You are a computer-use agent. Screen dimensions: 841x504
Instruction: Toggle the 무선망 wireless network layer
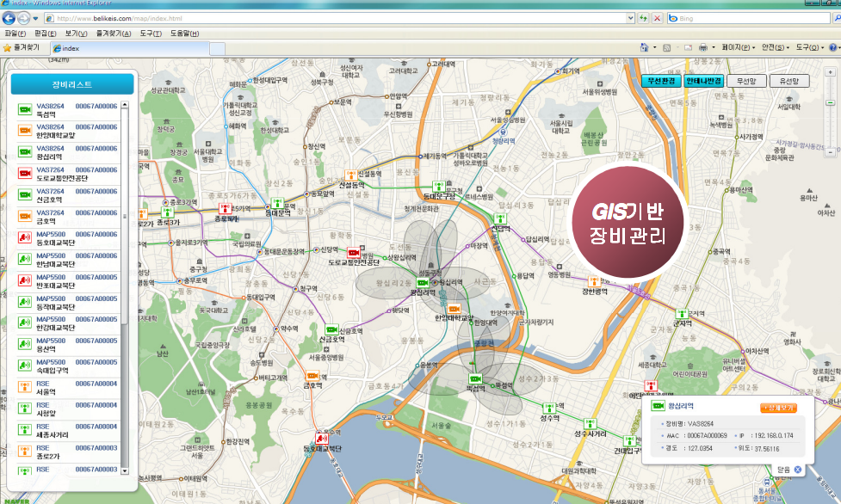pos(747,81)
